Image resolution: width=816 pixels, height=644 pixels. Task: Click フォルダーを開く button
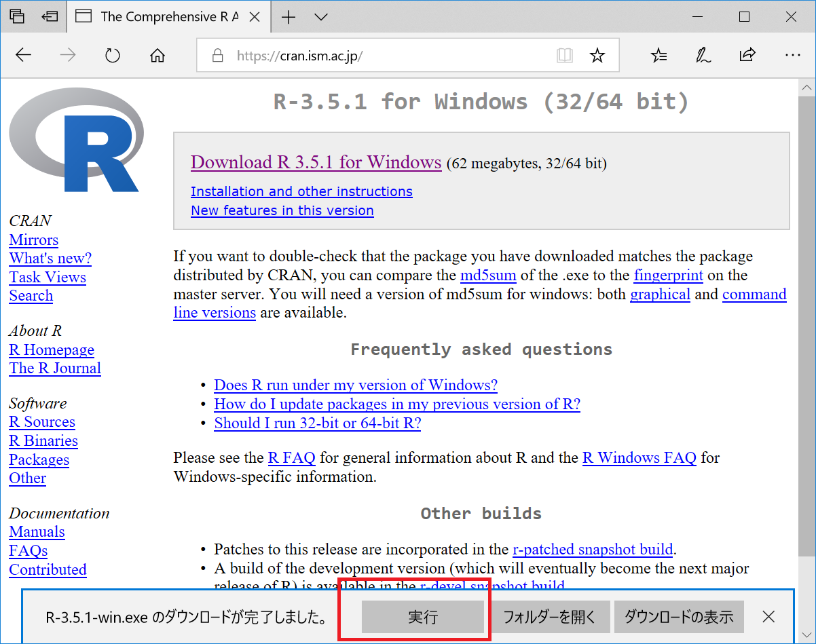point(549,617)
